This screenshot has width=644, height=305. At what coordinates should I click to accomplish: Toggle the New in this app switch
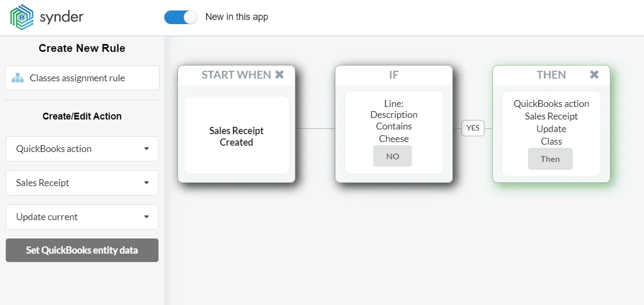pos(181,17)
